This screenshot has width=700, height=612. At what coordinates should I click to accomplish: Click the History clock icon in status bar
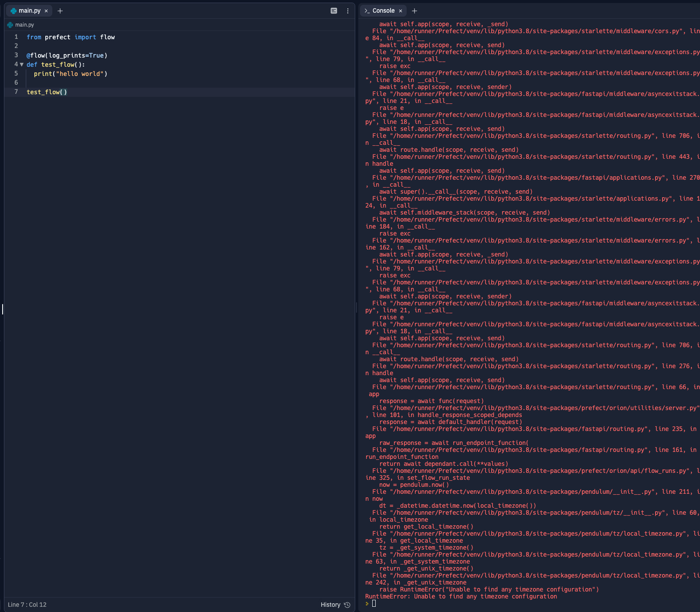coord(347,605)
